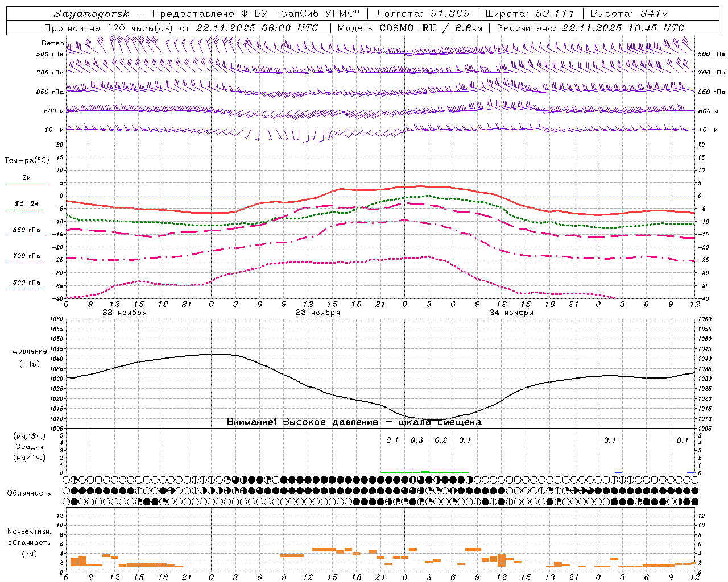
Task: Click the '(мм/1ч.)' precipitation unit label
Action: pos(30,458)
